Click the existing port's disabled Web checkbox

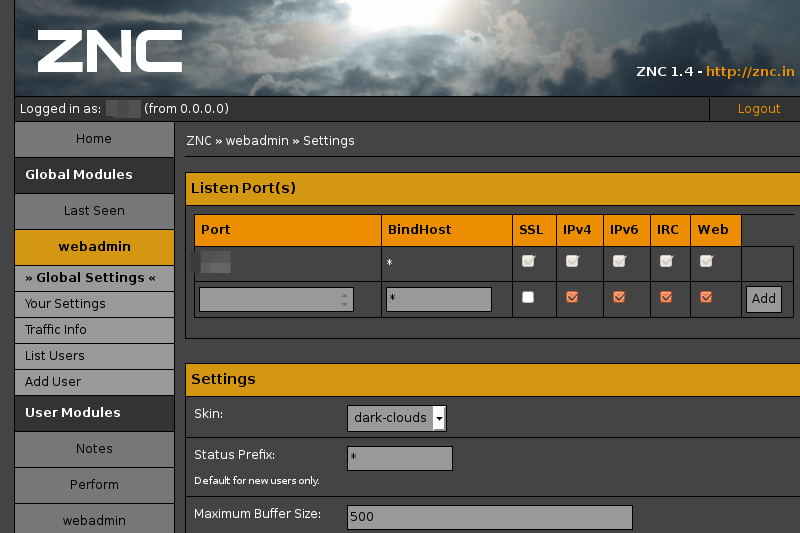point(706,262)
